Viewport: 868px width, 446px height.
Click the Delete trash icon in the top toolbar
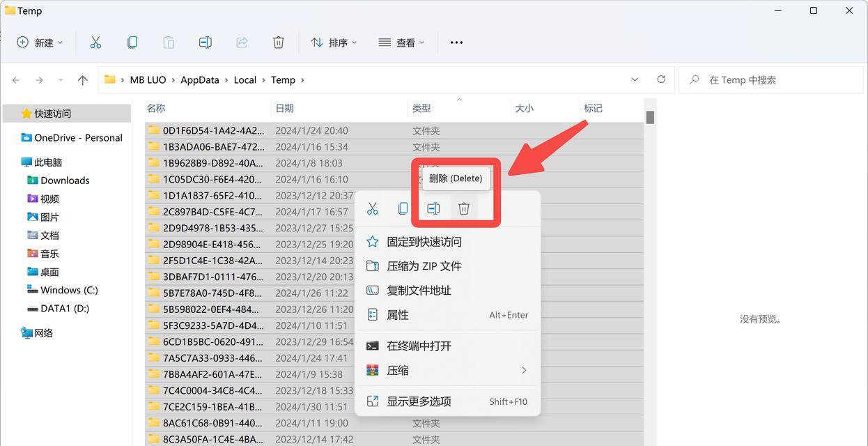[279, 43]
